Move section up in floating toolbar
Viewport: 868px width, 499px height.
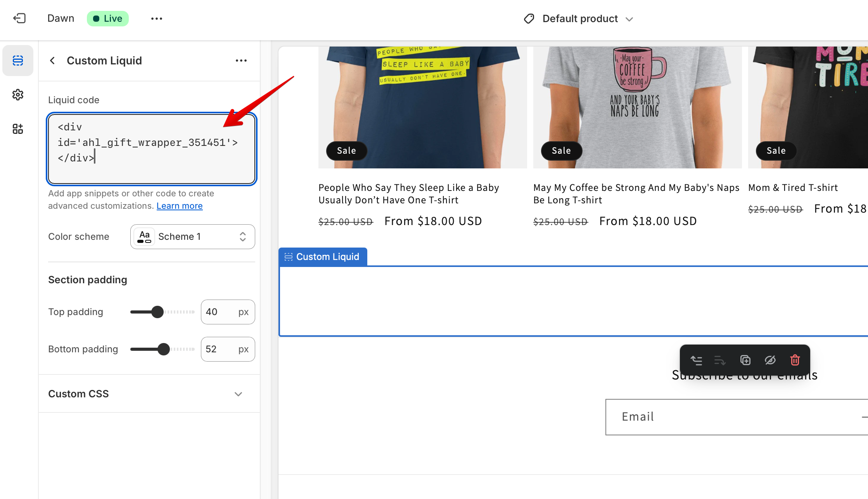point(697,360)
